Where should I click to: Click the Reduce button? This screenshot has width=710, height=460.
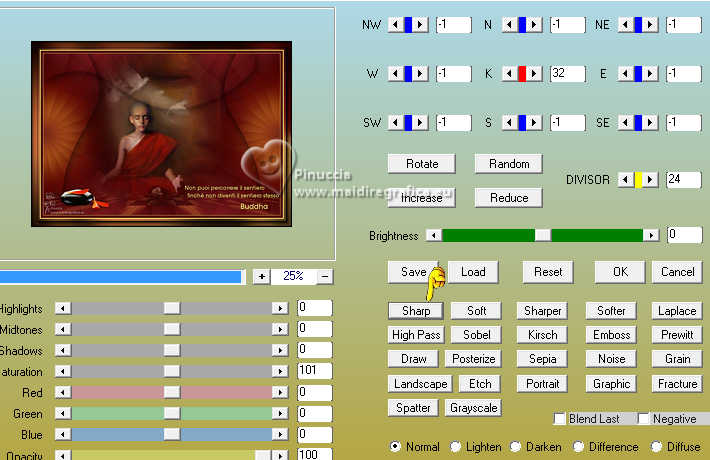[x=509, y=198]
